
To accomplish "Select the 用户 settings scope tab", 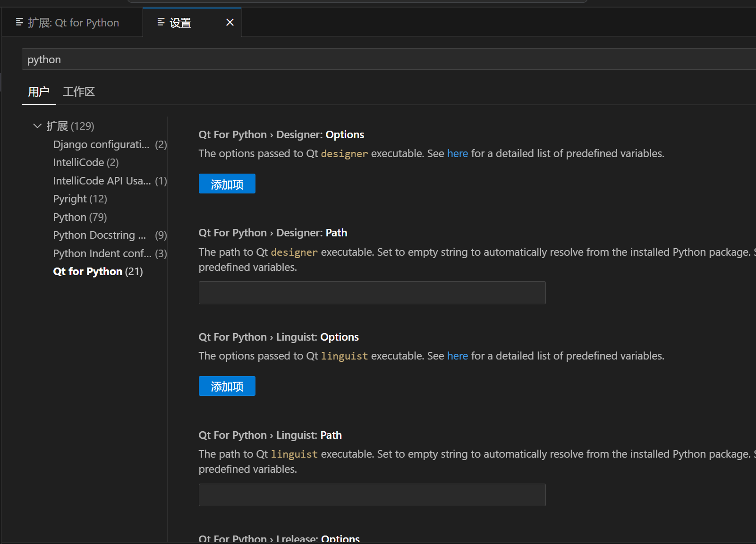I will (39, 92).
